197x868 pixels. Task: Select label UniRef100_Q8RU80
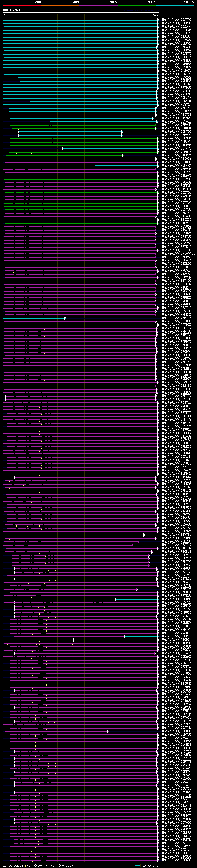(x=177, y=731)
